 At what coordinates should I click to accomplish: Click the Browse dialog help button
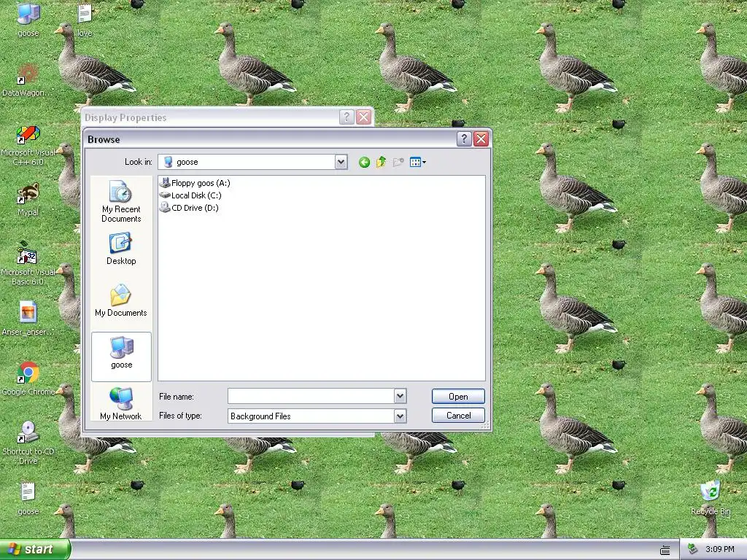click(464, 139)
